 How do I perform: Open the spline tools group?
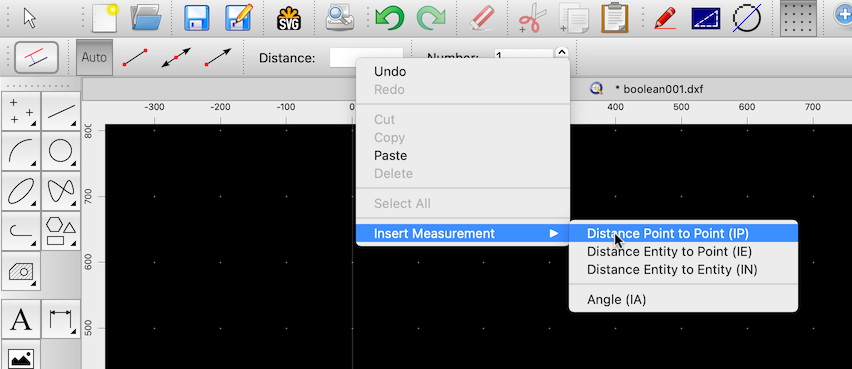(61, 191)
